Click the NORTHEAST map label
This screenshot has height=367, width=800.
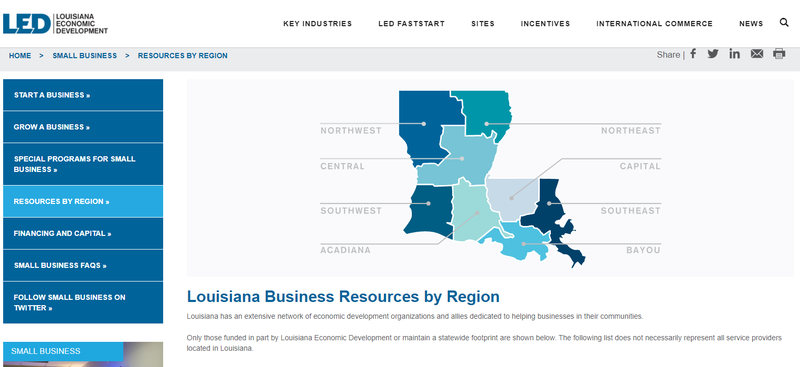631,131
